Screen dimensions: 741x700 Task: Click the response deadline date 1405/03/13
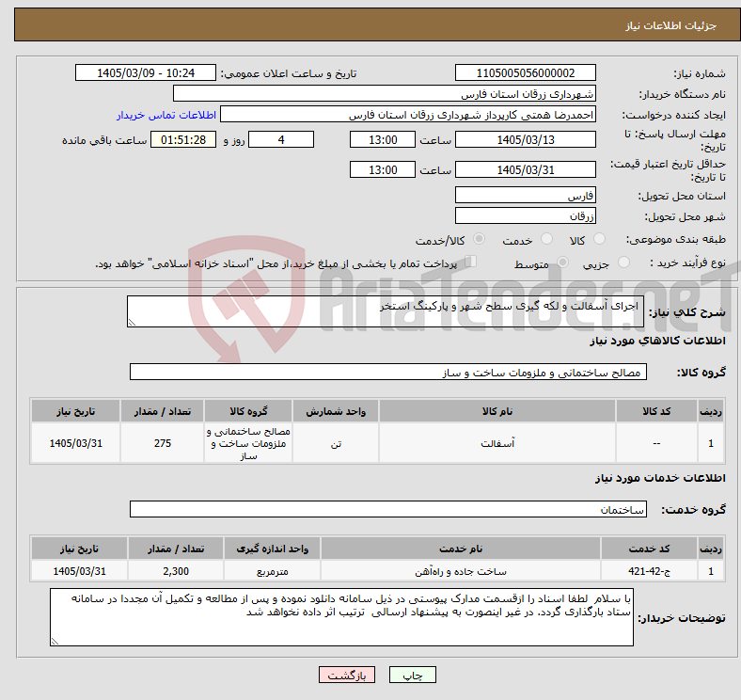[525, 140]
